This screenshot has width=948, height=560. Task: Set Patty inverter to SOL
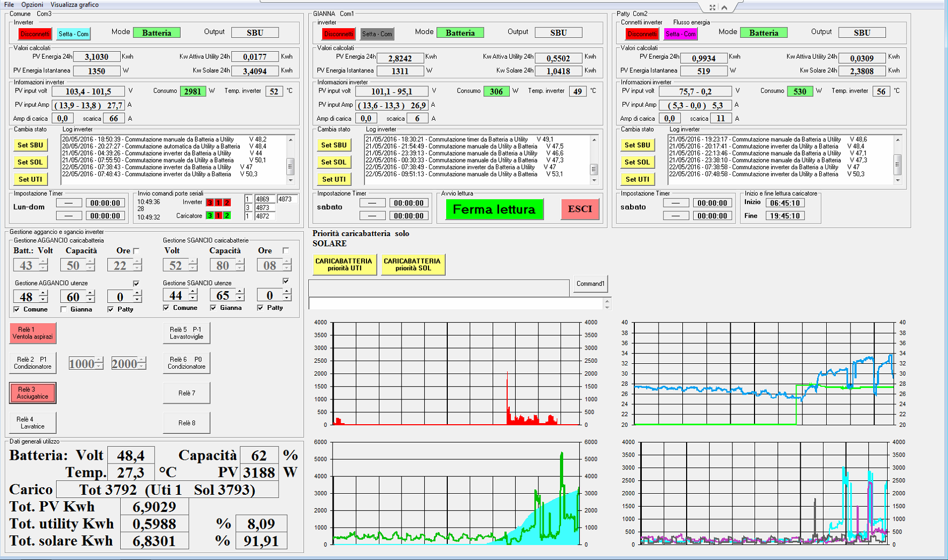pos(638,162)
